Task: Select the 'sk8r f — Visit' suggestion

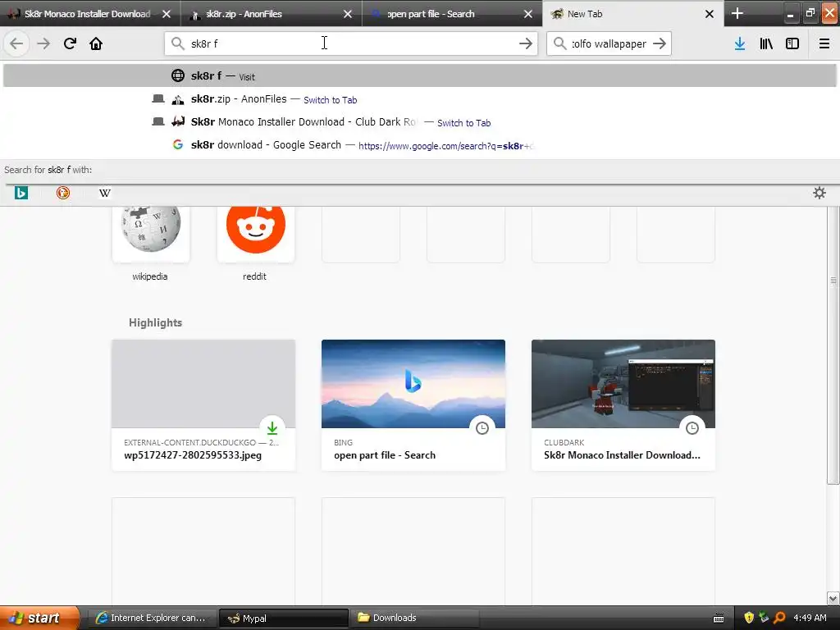Action: (x=419, y=75)
